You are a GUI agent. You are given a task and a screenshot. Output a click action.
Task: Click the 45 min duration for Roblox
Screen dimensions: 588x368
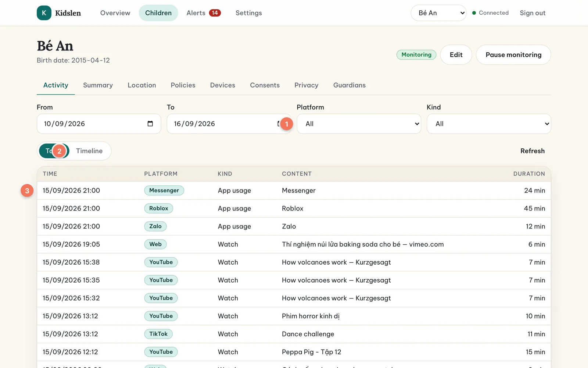[x=534, y=208]
